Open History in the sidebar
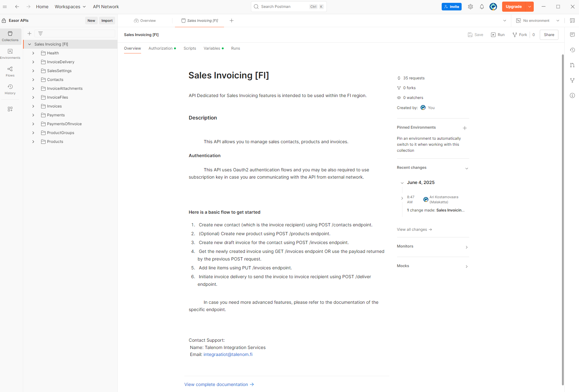This screenshot has width=579, height=392. point(10,89)
